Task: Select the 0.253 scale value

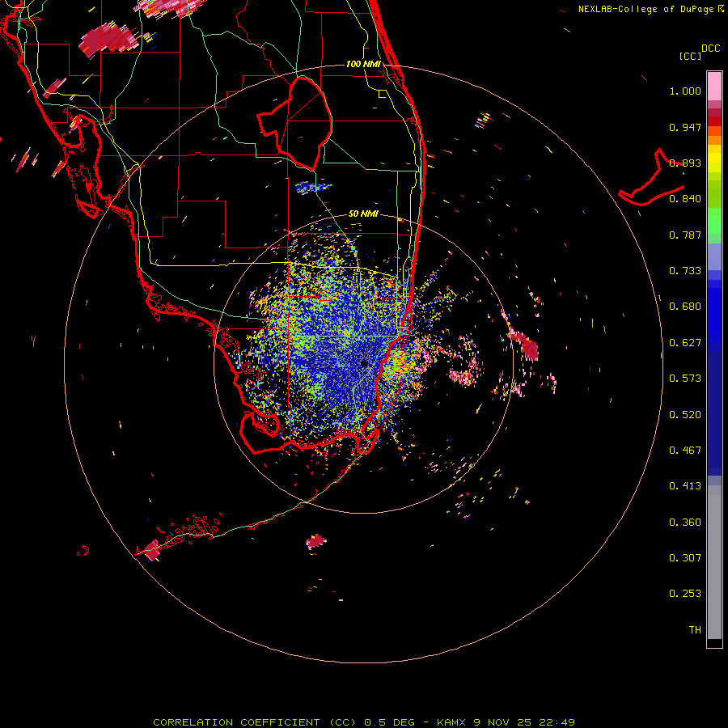Action: (x=685, y=594)
